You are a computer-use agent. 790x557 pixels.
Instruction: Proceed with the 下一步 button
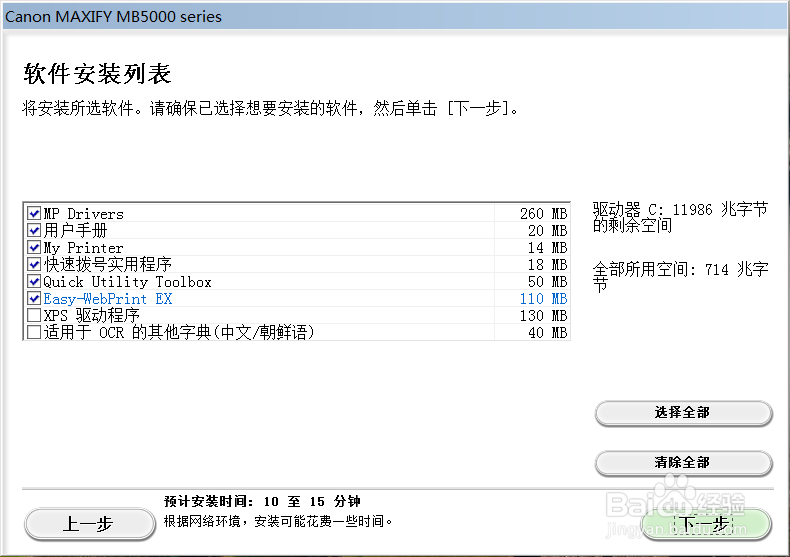[706, 524]
